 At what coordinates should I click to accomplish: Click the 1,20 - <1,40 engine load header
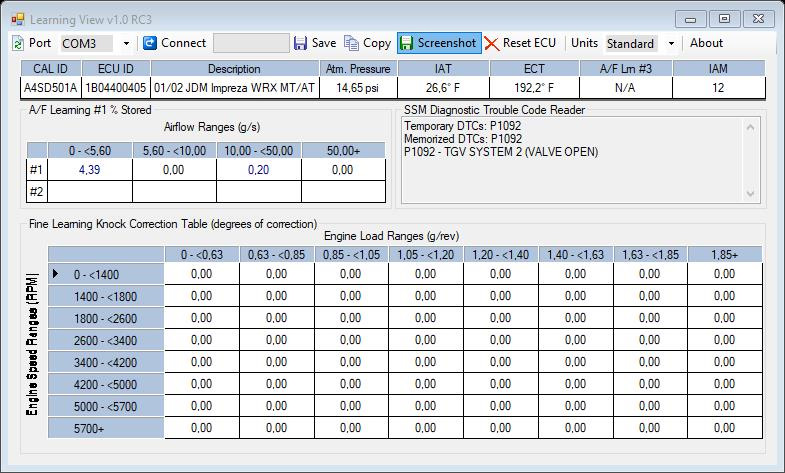(501, 254)
